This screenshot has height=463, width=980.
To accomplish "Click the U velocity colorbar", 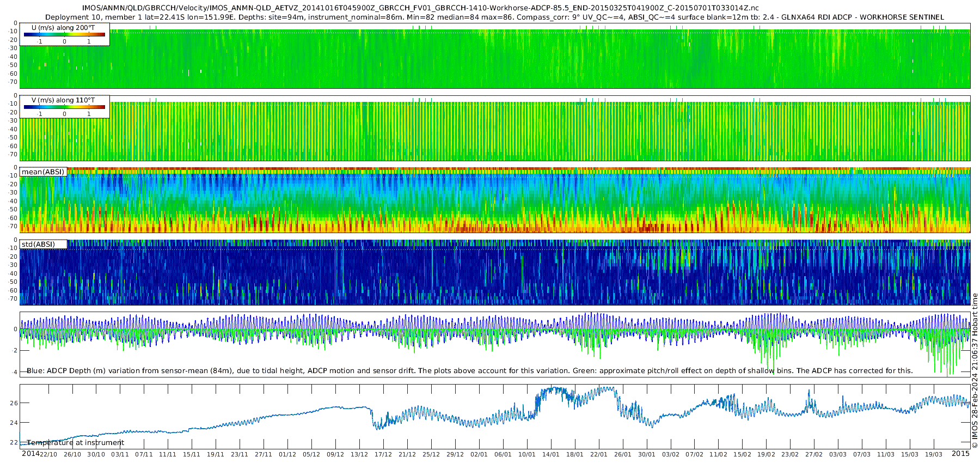I will point(64,35).
